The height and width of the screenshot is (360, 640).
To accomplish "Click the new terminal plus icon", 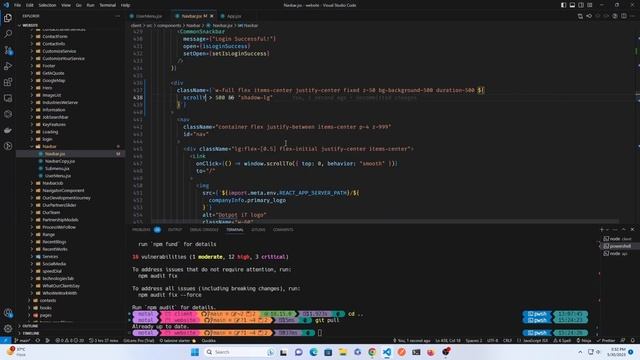I will 602,229.
